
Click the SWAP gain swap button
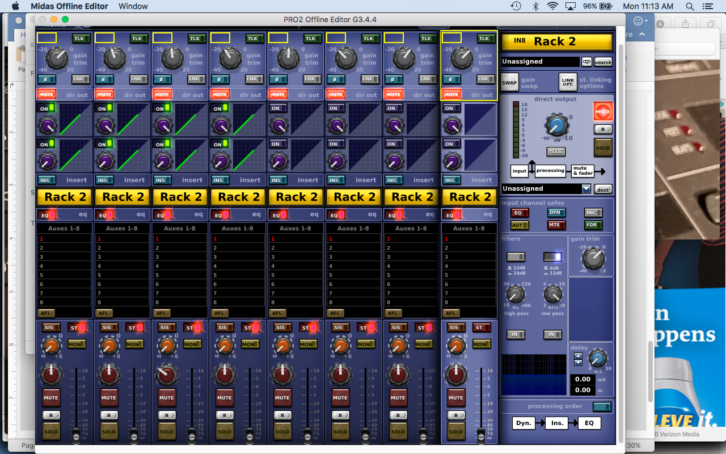pos(509,83)
